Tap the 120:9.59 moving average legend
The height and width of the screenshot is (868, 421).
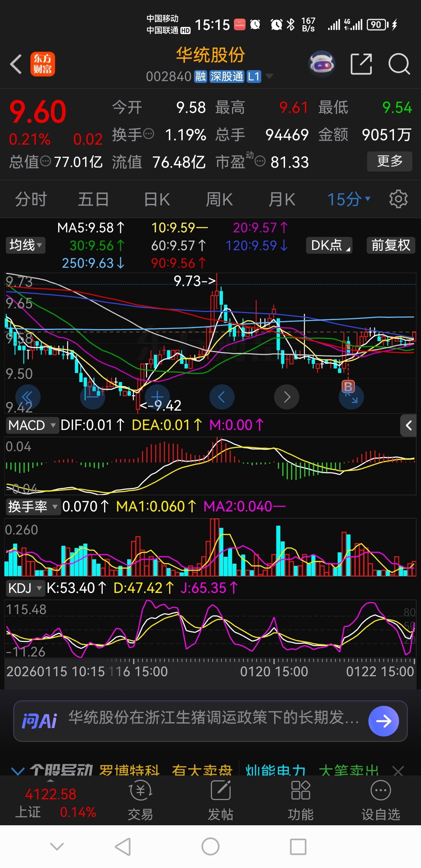pyautogui.click(x=257, y=245)
